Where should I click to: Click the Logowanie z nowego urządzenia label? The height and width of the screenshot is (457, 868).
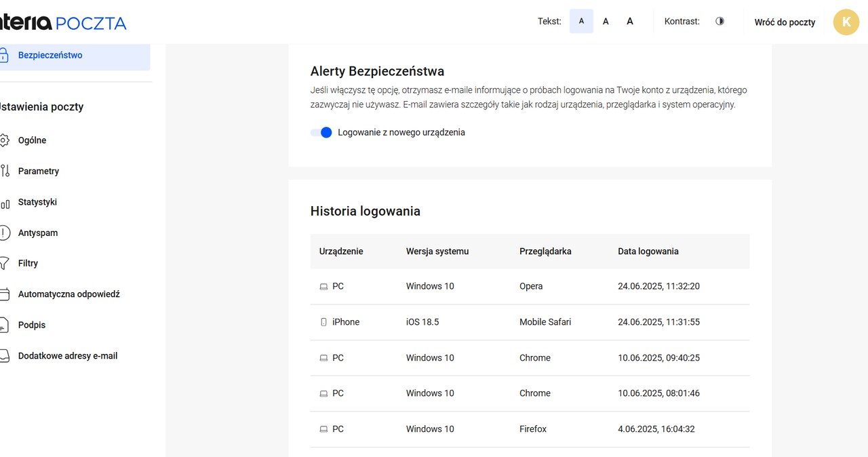point(401,132)
